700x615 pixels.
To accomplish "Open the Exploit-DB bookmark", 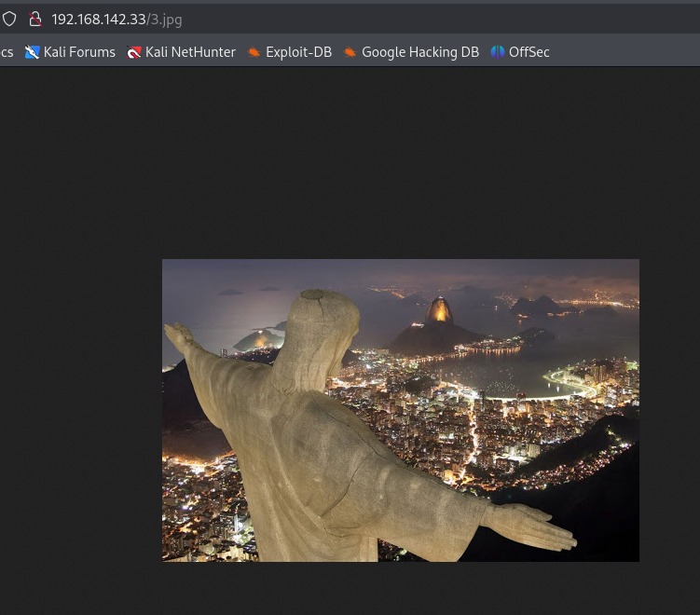I will [x=290, y=52].
